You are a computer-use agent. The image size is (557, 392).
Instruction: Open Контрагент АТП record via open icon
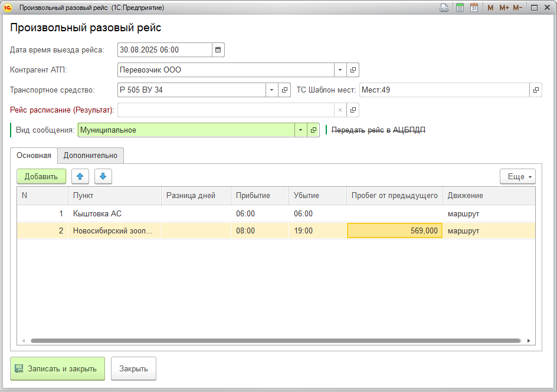pyautogui.click(x=353, y=70)
